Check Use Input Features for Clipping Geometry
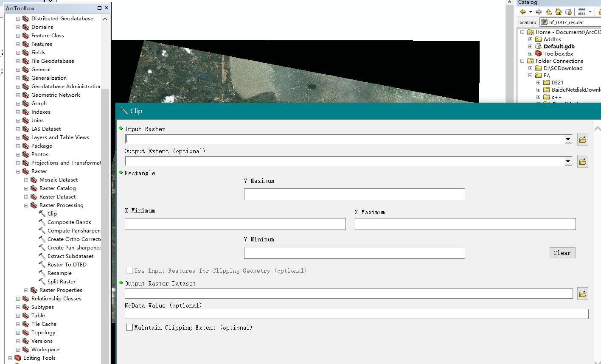Viewport: 601px width, 364px height. tap(129, 270)
